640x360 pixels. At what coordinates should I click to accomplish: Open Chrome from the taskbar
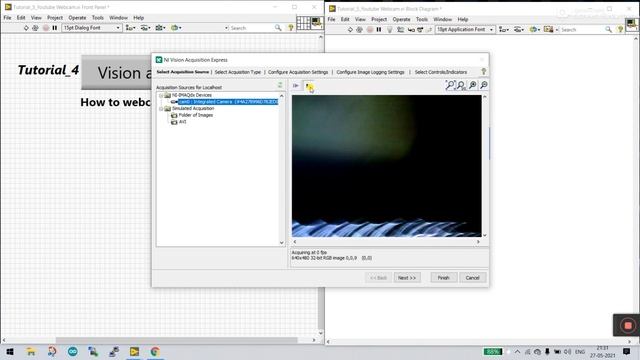click(x=155, y=351)
